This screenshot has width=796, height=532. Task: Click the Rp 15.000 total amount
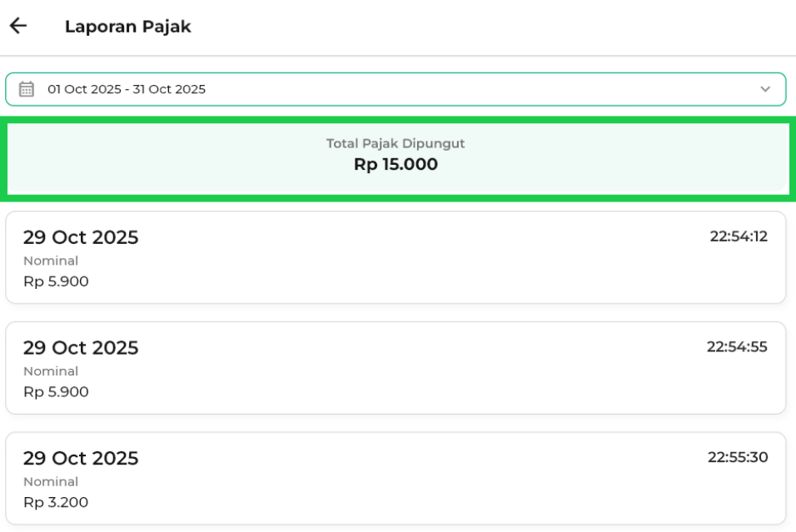point(396,165)
